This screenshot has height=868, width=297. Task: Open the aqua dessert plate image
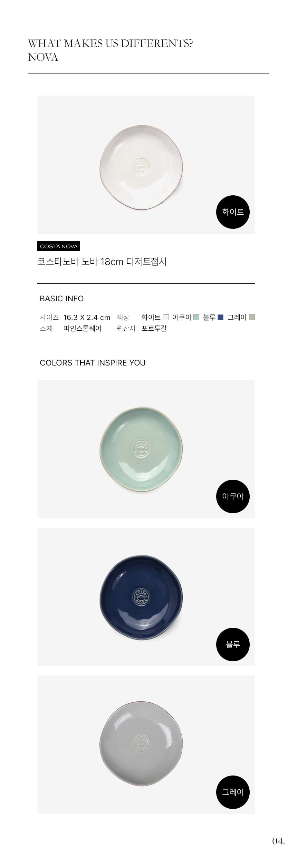click(x=141, y=449)
